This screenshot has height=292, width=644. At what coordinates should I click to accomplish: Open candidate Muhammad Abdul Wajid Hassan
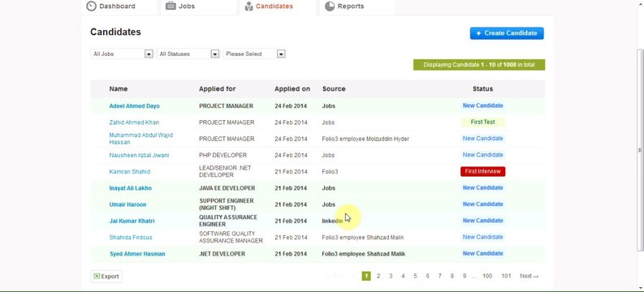coord(140,139)
